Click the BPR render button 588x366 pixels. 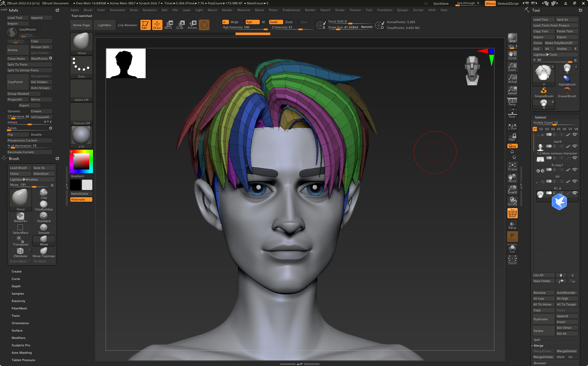click(512, 38)
